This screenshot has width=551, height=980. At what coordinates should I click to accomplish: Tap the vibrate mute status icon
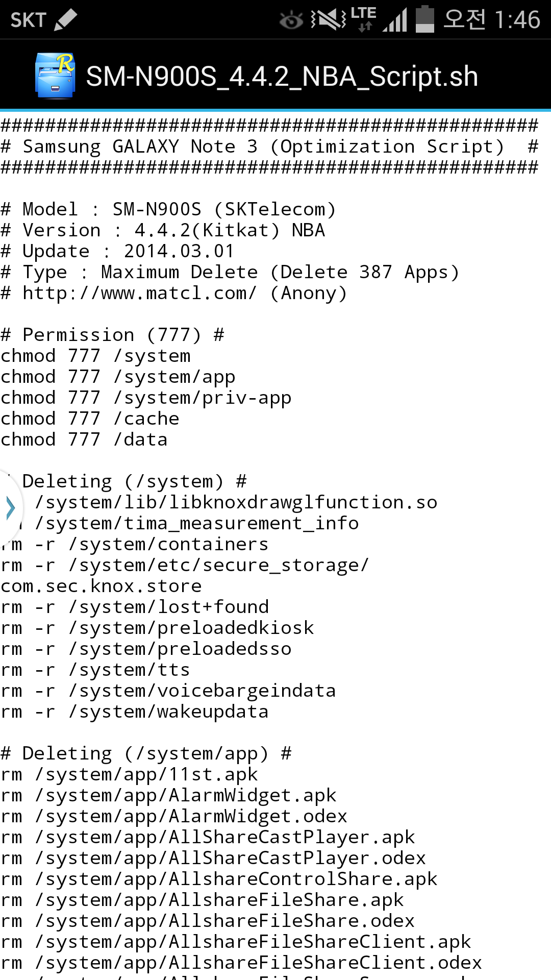tap(328, 20)
